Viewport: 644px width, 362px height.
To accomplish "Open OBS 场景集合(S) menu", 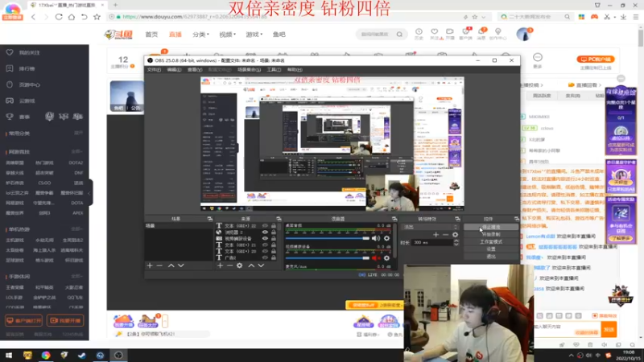I will point(249,70).
